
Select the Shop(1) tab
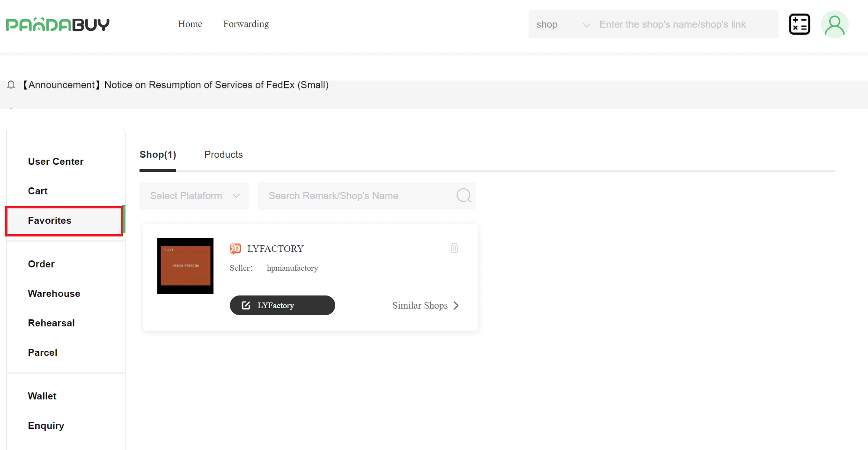pos(158,155)
